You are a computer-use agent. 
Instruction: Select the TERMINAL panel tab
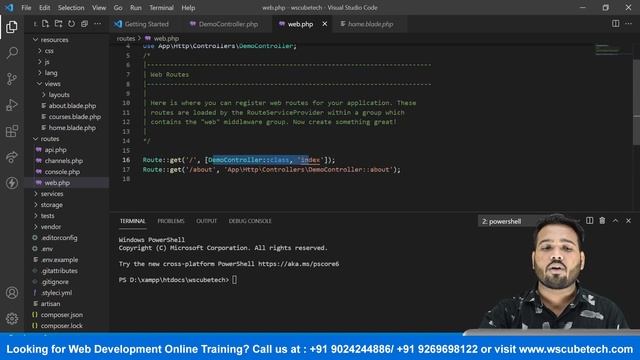pyautogui.click(x=132, y=221)
